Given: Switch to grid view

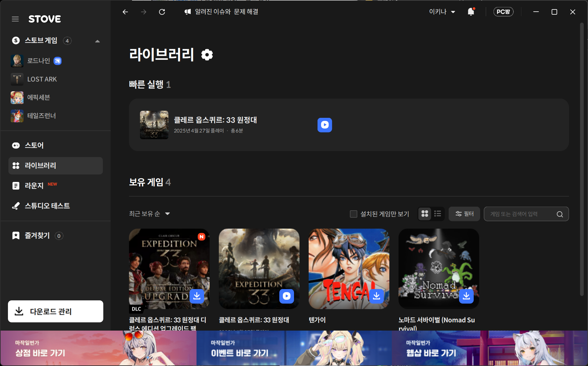Looking at the screenshot, I should [x=424, y=214].
